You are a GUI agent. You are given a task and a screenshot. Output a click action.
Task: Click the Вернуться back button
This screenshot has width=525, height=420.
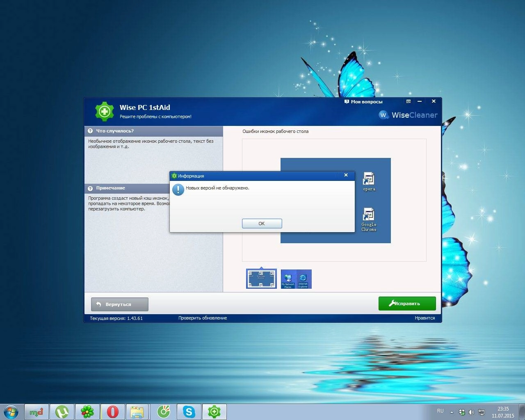119,304
